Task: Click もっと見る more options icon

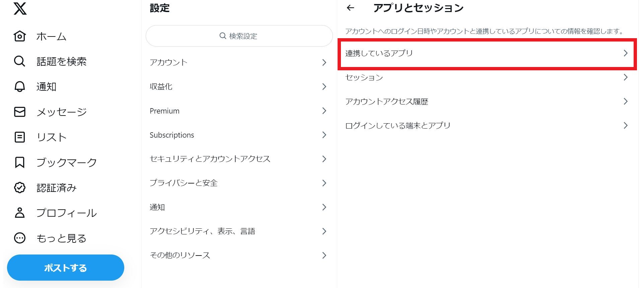Action: point(19,238)
